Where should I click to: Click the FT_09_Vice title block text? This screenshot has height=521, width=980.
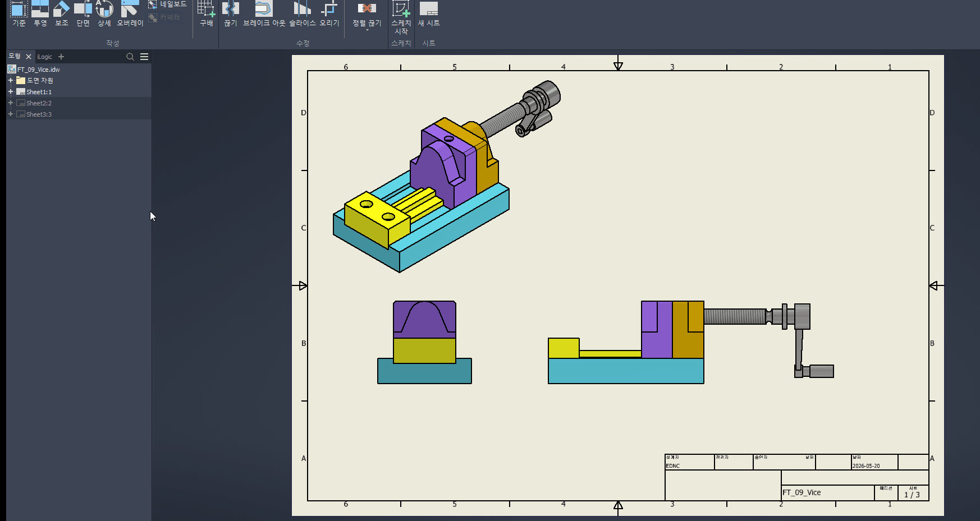click(802, 492)
